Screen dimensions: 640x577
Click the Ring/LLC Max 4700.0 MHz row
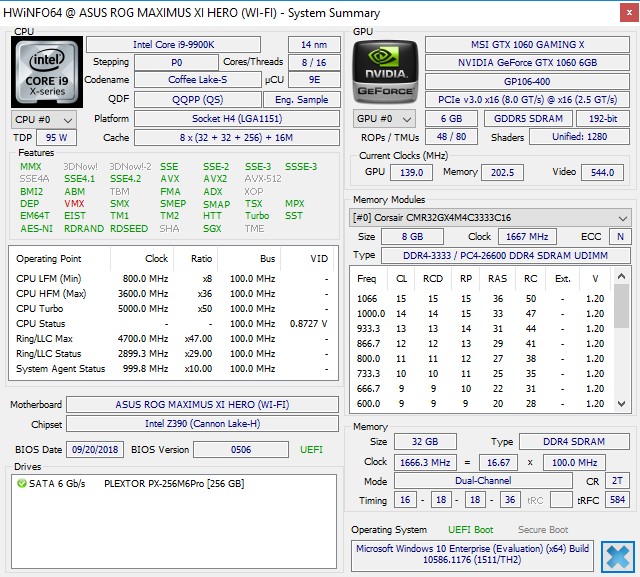(172, 339)
